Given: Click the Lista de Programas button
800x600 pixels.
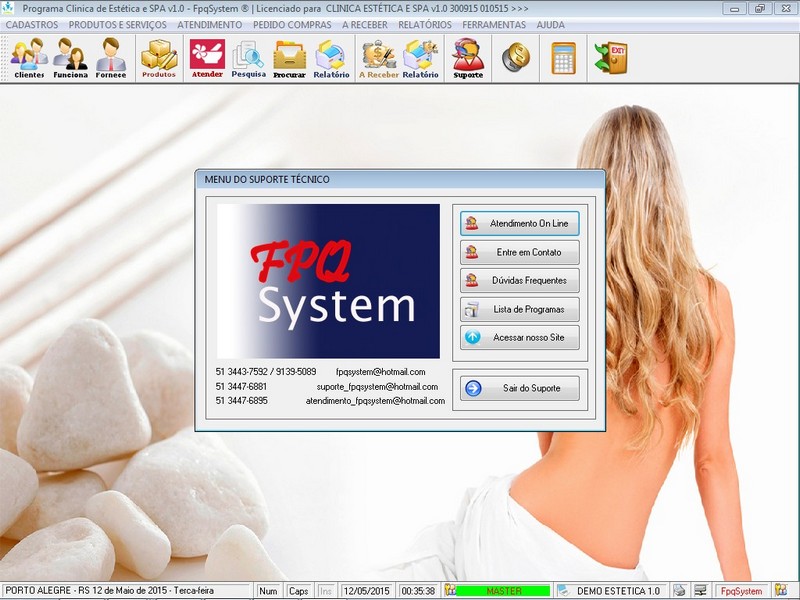Looking at the screenshot, I should [519, 309].
